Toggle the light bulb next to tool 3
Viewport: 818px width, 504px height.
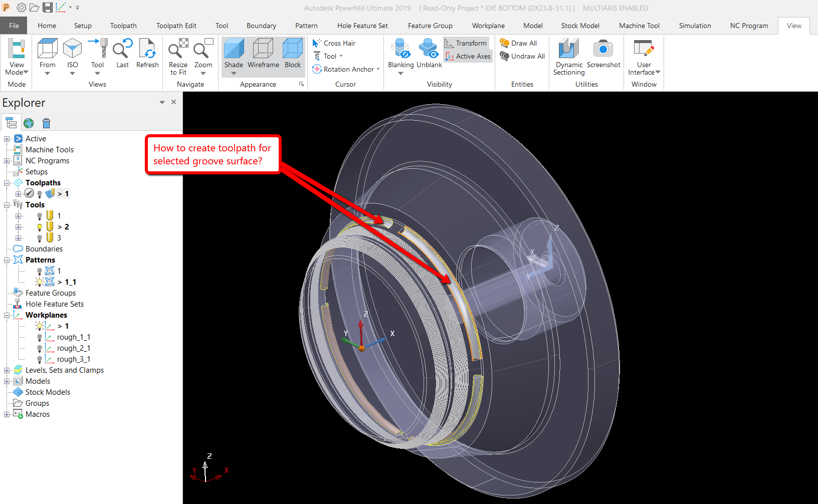pyautogui.click(x=40, y=237)
